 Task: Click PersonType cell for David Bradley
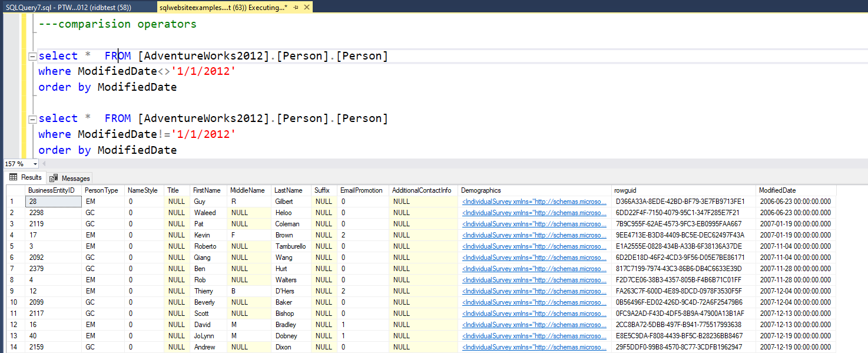coord(102,325)
